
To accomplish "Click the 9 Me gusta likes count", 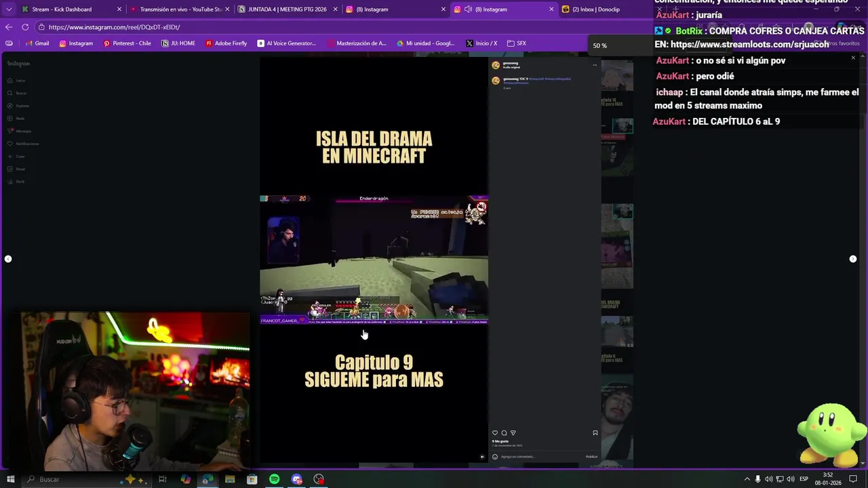I will point(500,441).
